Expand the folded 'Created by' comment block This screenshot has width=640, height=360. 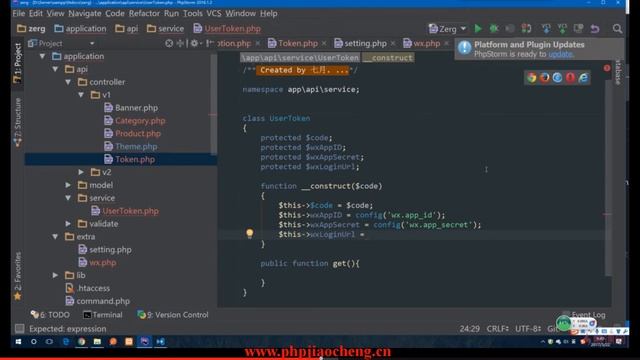[x=302, y=70]
